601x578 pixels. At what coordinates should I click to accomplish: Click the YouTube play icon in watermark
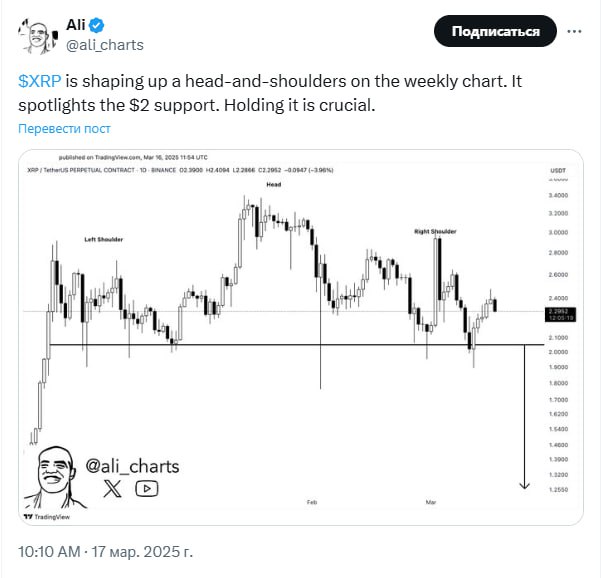(147, 489)
